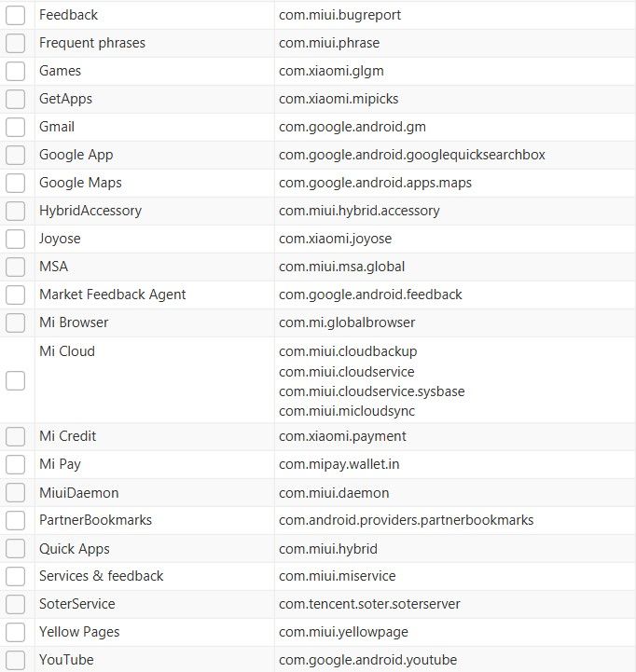Viewport: 636px width, 672px height.
Task: Tick the Mi Browser checkbox
Action: tap(16, 323)
